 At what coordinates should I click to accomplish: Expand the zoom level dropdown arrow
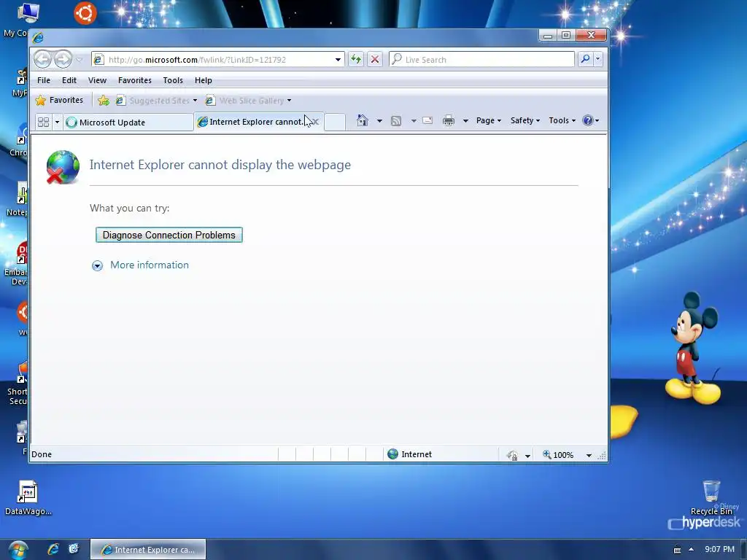pos(589,456)
